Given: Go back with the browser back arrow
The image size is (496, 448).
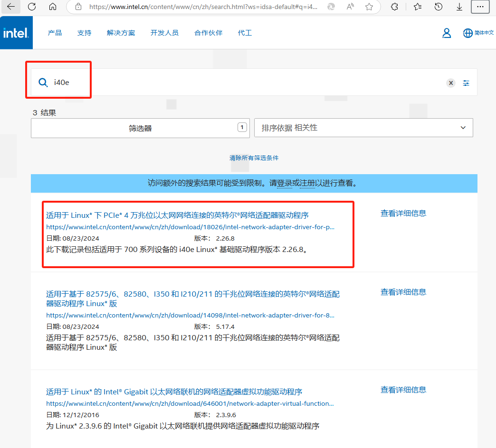Looking at the screenshot, I should (11, 7).
